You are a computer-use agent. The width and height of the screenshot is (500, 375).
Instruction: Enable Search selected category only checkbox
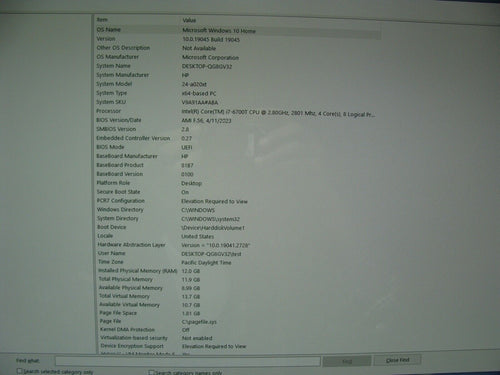[19, 371]
